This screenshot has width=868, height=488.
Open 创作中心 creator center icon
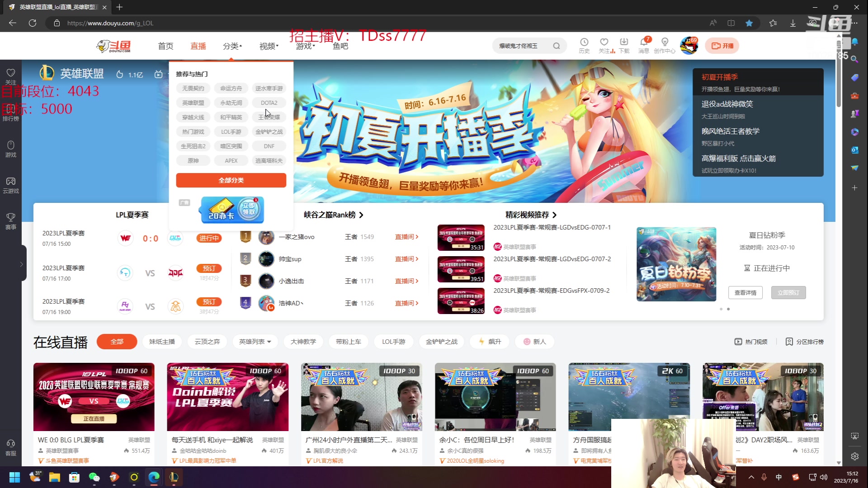tap(665, 46)
